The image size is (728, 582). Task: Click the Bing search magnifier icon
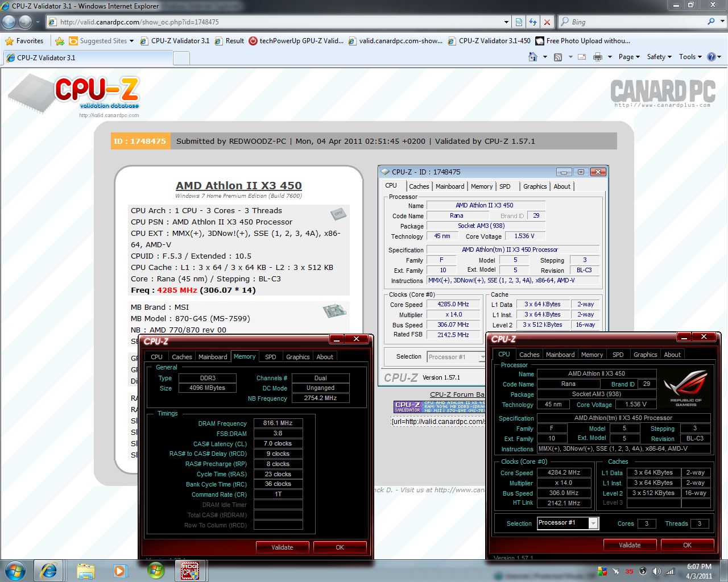[x=712, y=22]
